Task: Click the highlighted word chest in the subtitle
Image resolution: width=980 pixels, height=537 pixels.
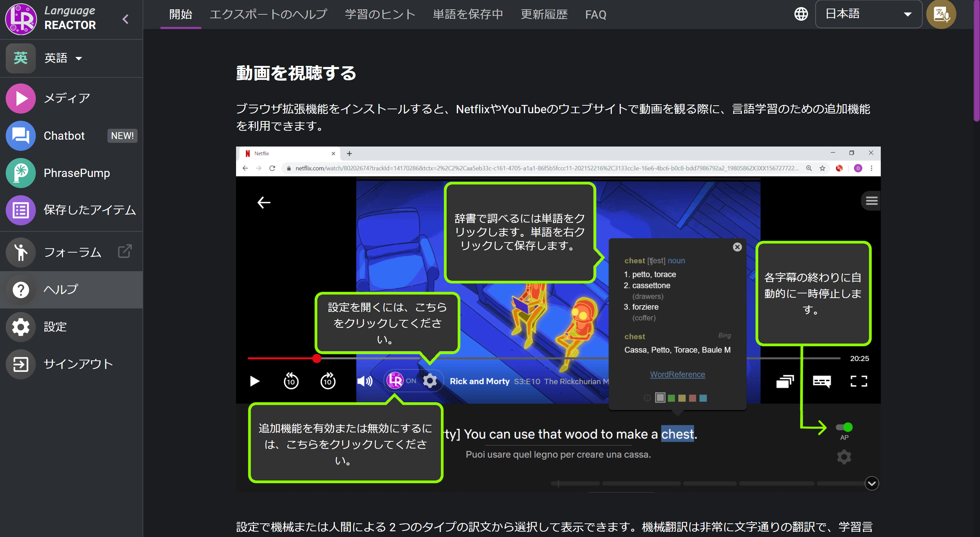Action: pyautogui.click(x=677, y=434)
